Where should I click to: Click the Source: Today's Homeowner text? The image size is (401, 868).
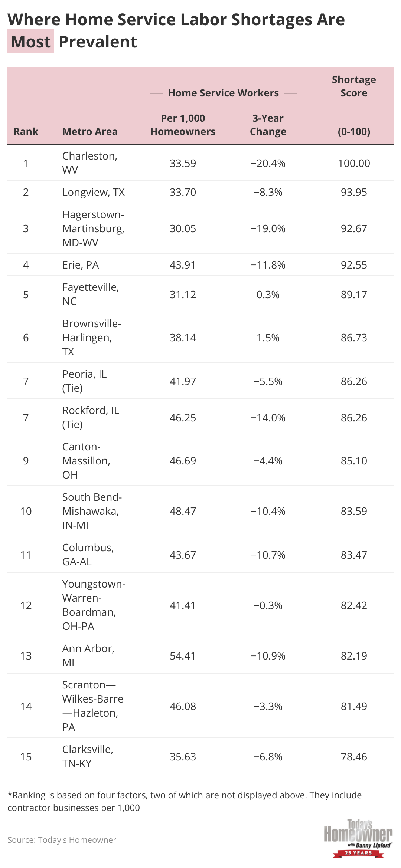62,840
